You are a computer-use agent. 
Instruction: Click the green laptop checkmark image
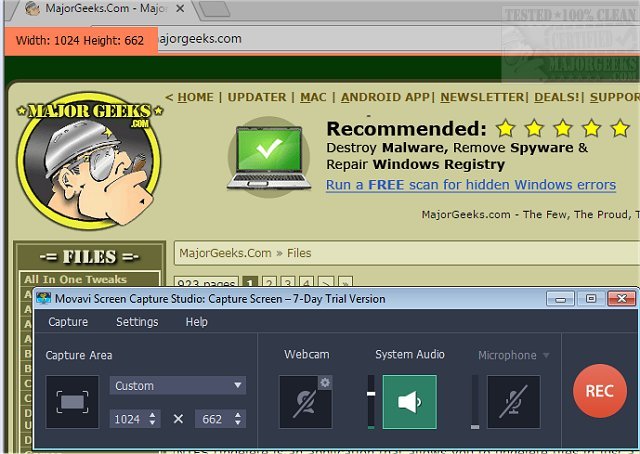pyautogui.click(x=269, y=158)
